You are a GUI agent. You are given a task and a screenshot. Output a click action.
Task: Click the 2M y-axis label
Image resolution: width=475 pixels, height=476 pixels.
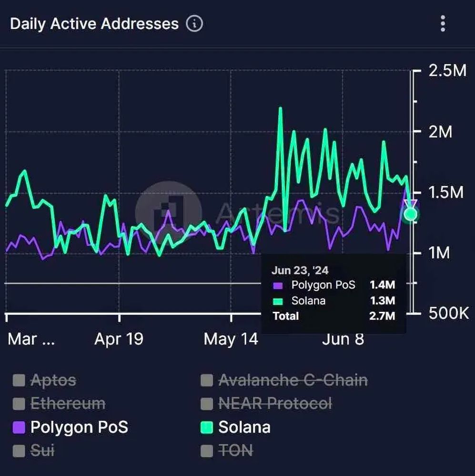click(440, 132)
